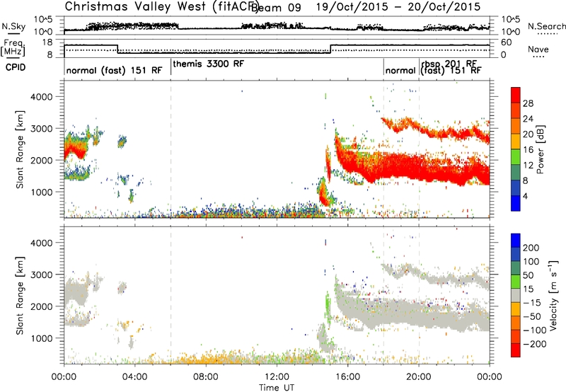Click the Slant Range label of power panel

tap(20, 149)
